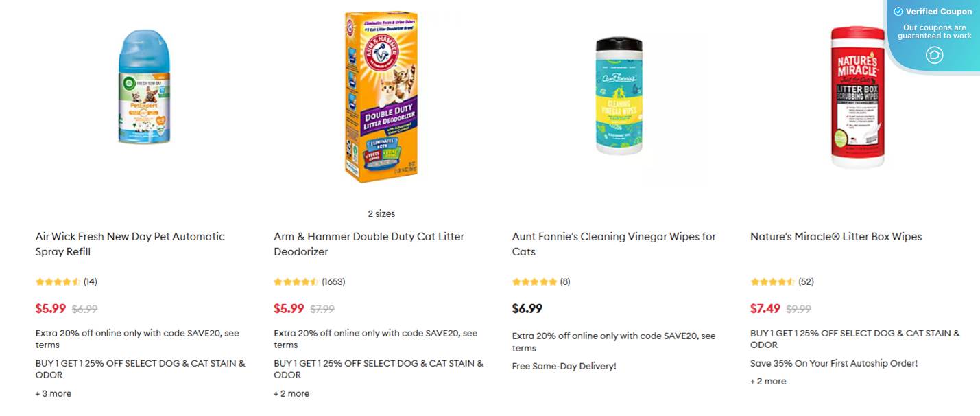This screenshot has width=980, height=416.
Task: Open the '2 sizes' option for Arm & Hammer
Action: tap(382, 213)
